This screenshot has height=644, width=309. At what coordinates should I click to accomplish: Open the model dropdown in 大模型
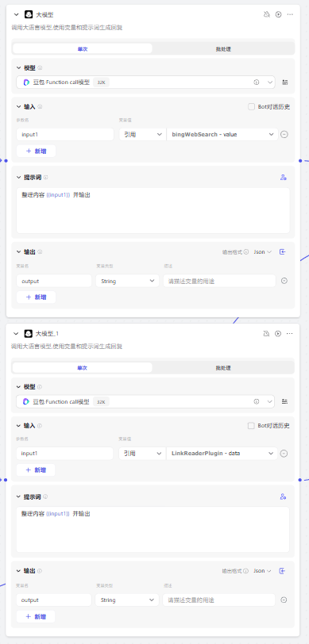pyautogui.click(x=145, y=82)
